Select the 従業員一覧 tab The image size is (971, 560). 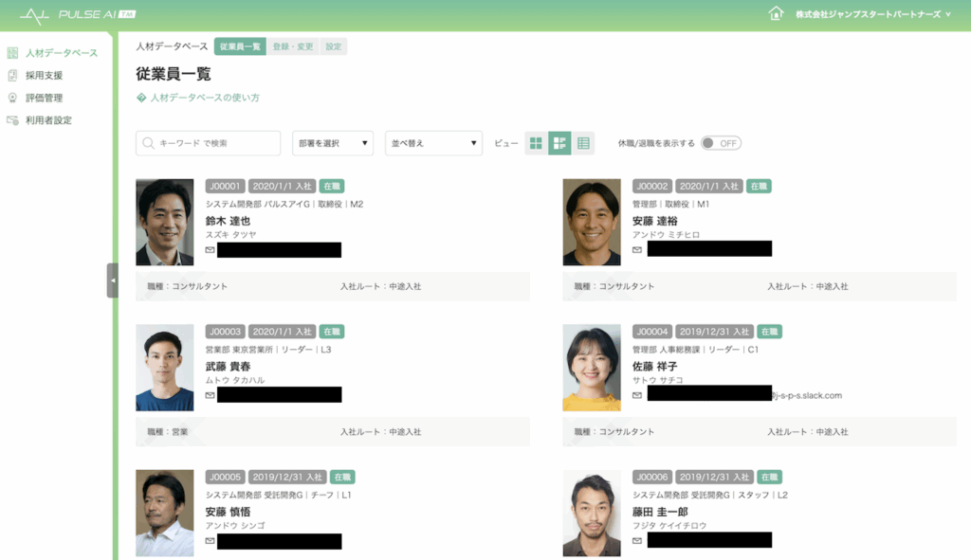(x=240, y=46)
